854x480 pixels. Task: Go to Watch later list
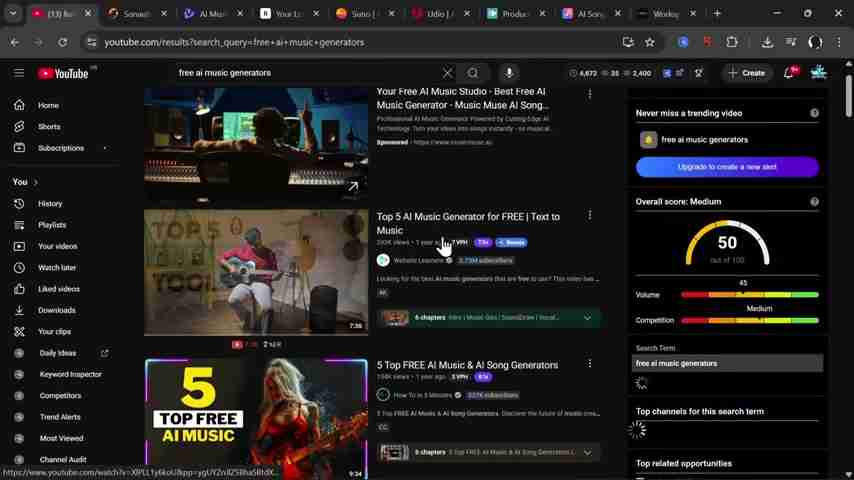[56, 268]
